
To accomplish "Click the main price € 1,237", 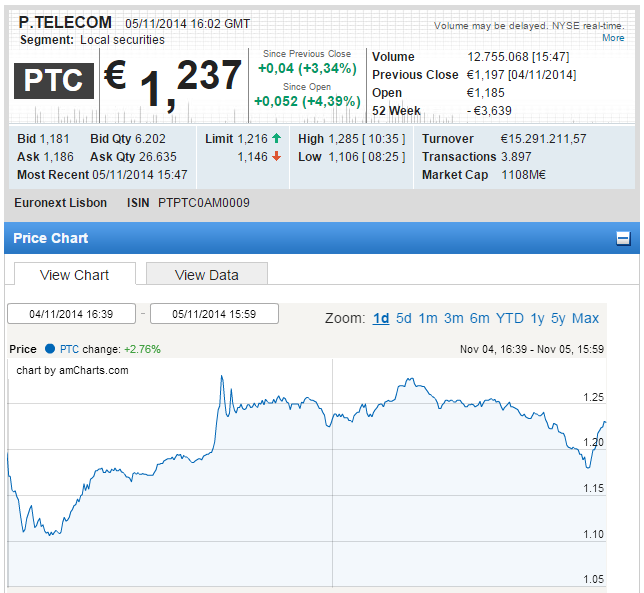I will 173,84.
